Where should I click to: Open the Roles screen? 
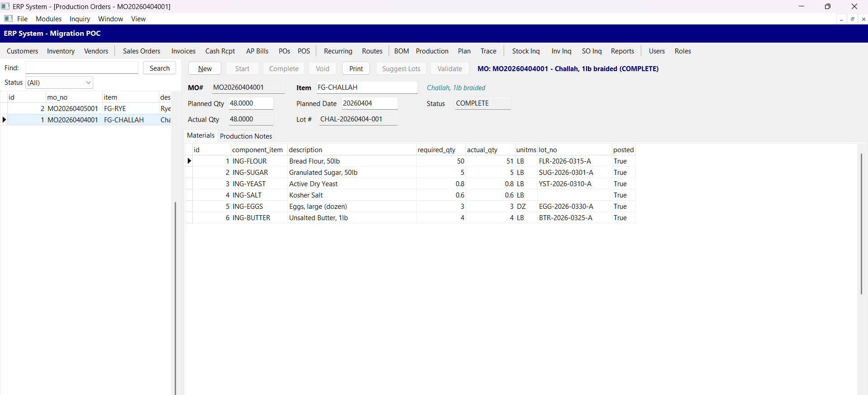682,51
